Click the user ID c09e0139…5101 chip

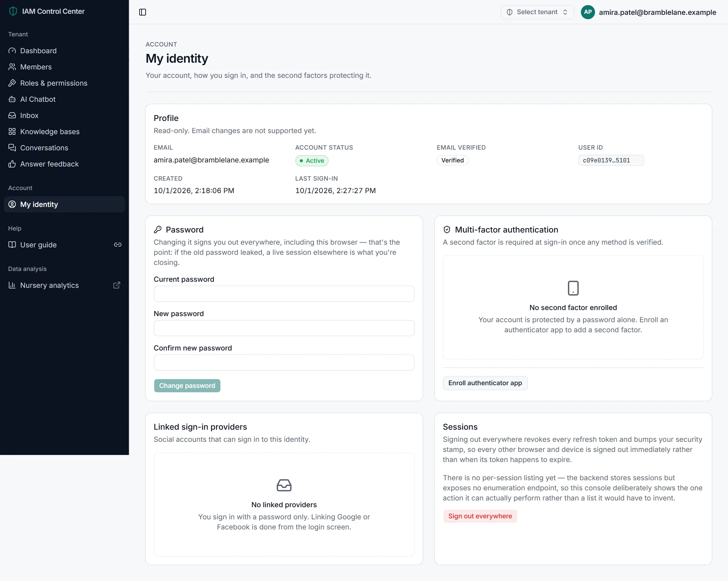611,160
